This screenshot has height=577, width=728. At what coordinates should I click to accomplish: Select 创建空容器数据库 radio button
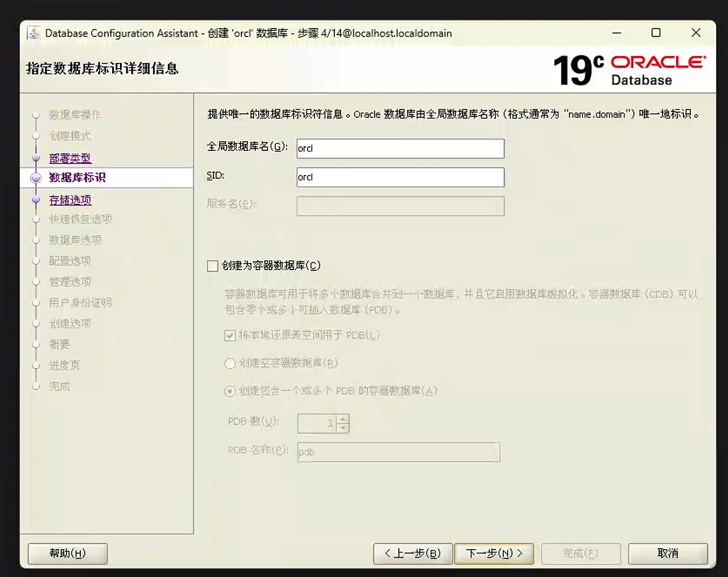[230, 363]
